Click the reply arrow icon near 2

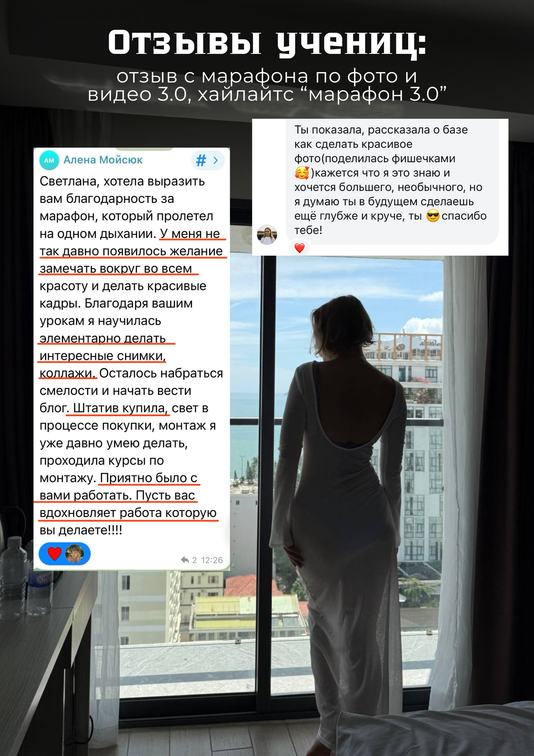(x=185, y=560)
